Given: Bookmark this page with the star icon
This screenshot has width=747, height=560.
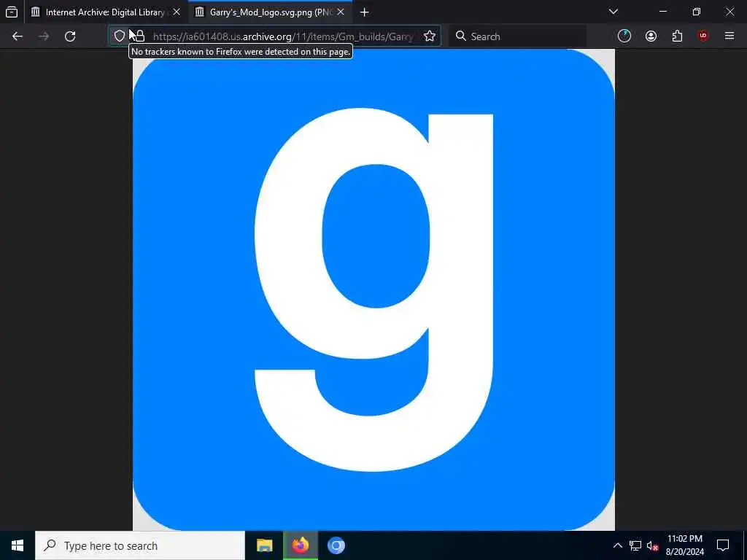Looking at the screenshot, I should (x=429, y=36).
